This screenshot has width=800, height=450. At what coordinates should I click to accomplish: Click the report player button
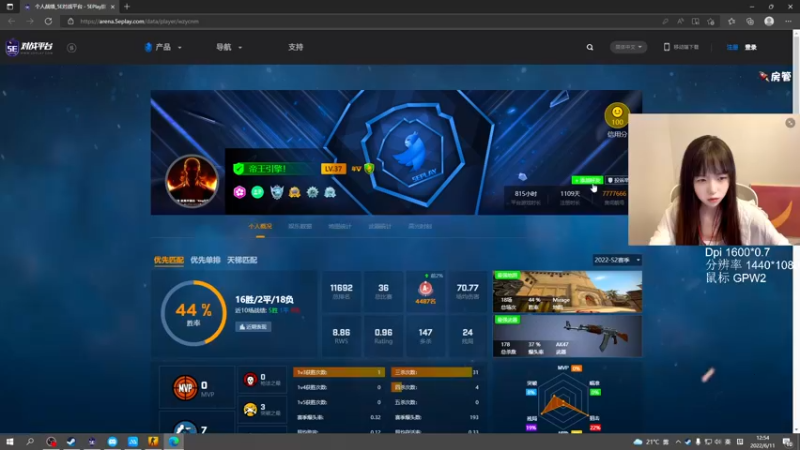(618, 180)
